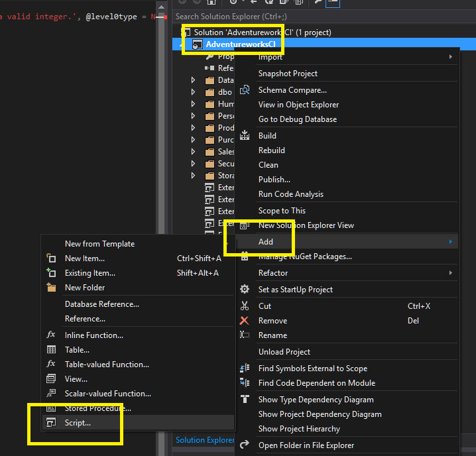Click the Show Type Dependency Diagram icon
The image size is (476, 456).
coord(245,399)
